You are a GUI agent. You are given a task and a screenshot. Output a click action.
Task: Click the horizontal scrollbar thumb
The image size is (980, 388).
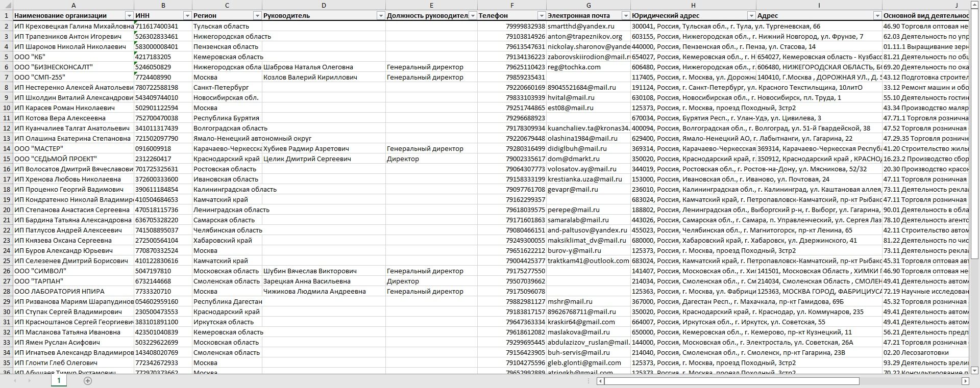732,381
